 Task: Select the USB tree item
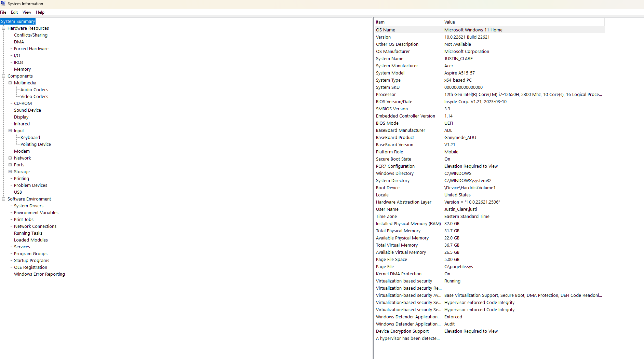18,192
